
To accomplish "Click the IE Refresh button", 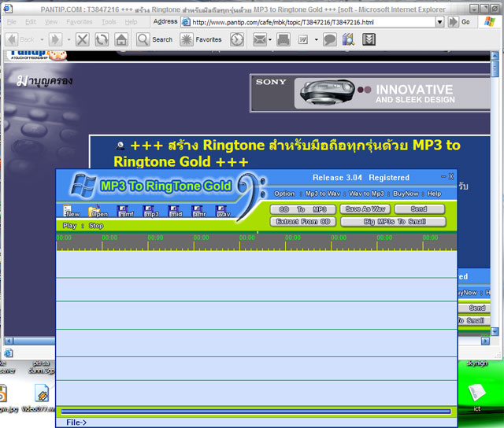I will (x=102, y=40).
